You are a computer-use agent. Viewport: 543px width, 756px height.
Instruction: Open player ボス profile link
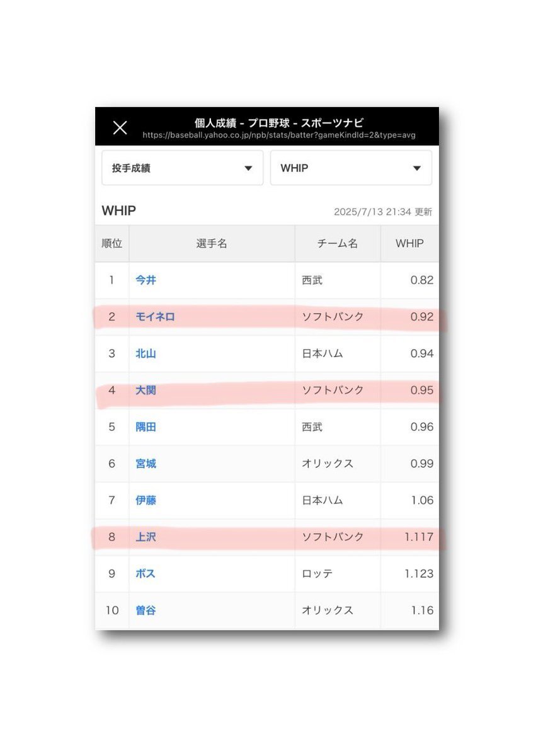146,574
